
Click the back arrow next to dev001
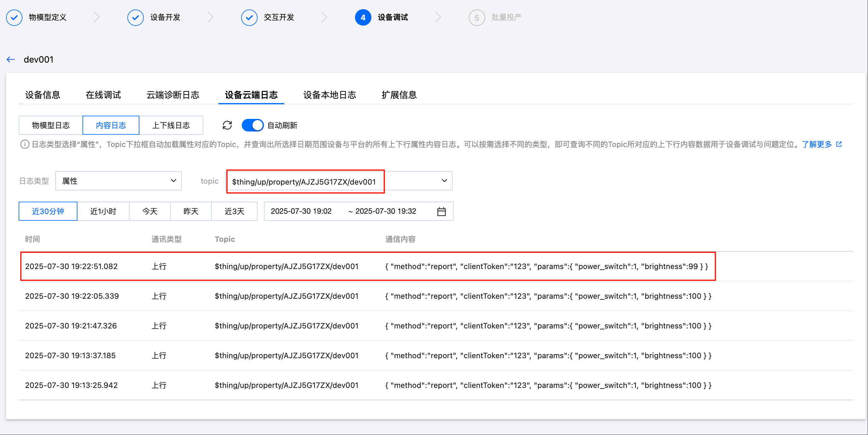(x=11, y=60)
